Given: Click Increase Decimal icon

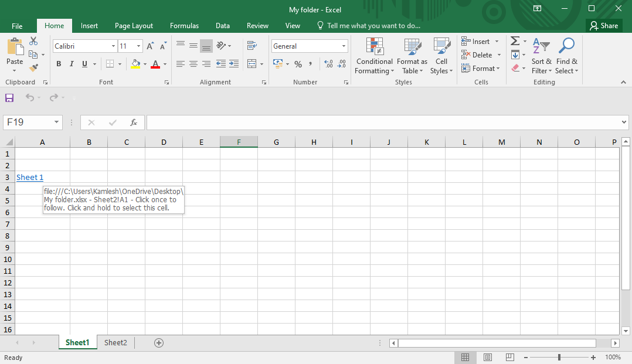Looking at the screenshot, I should (x=328, y=64).
